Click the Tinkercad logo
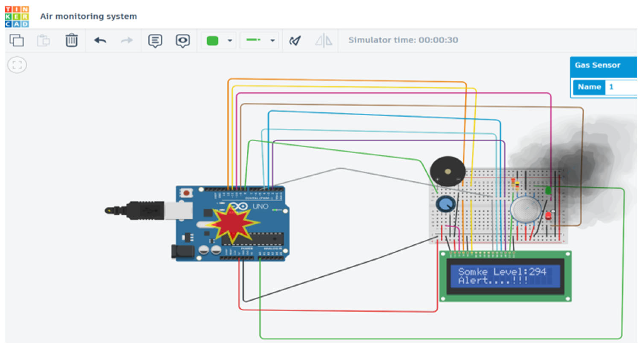Image resolution: width=644 pixels, height=350 pixels. 17,17
